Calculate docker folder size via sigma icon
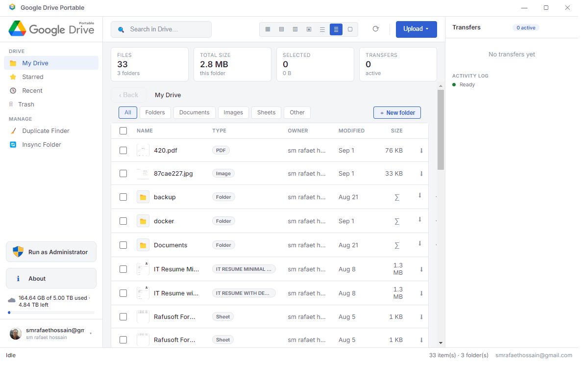 tap(397, 221)
